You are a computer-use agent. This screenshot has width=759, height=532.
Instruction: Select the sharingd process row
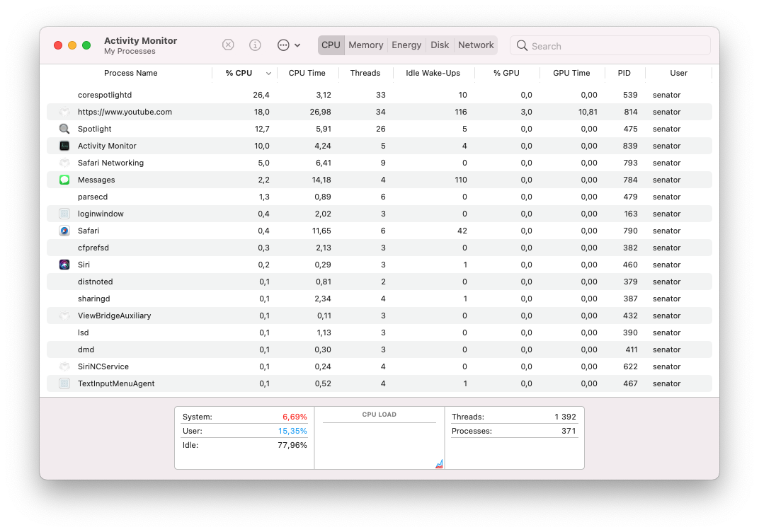click(379, 299)
